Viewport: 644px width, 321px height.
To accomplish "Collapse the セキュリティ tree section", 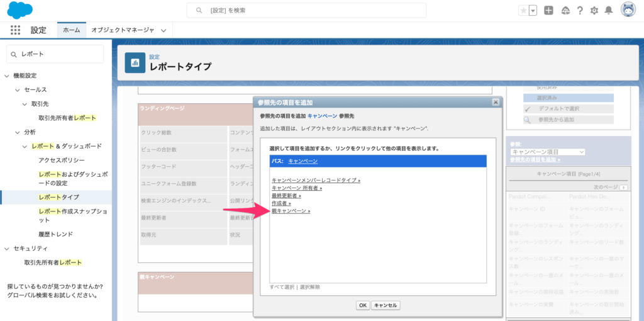I will coord(6,249).
